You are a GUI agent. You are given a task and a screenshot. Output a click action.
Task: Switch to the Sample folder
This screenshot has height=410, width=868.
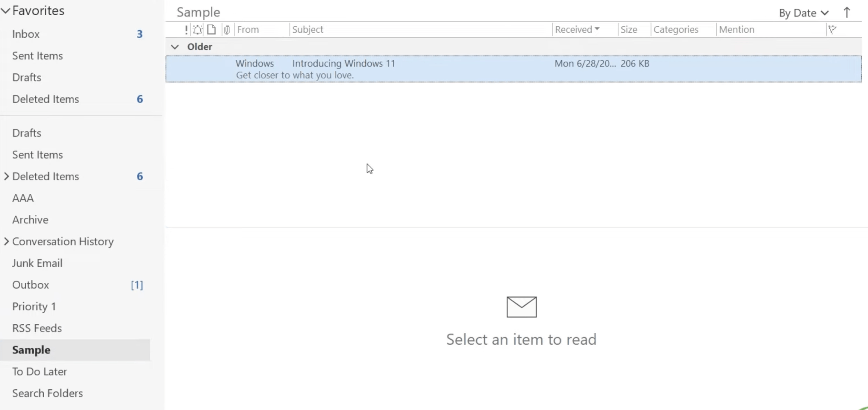31,349
